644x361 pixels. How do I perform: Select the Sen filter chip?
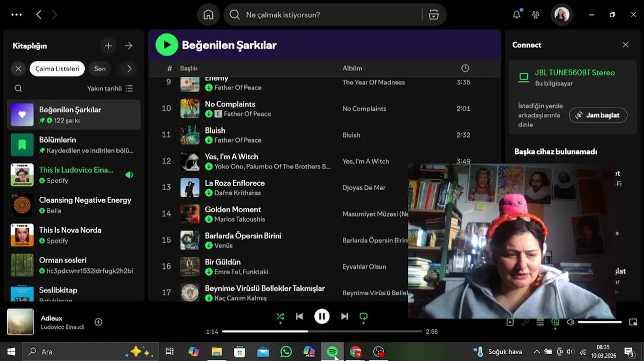tap(100, 69)
